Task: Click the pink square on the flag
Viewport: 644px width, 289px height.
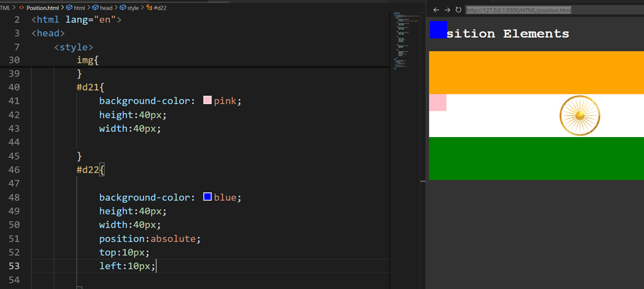Action: click(x=438, y=102)
